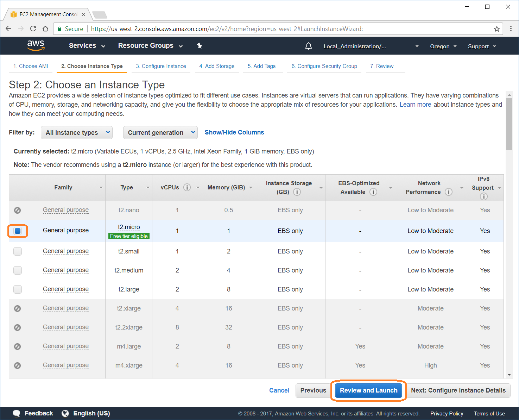The height and width of the screenshot is (420, 519).
Task: Click the page vertical scrollbar thumb
Action: point(509,124)
